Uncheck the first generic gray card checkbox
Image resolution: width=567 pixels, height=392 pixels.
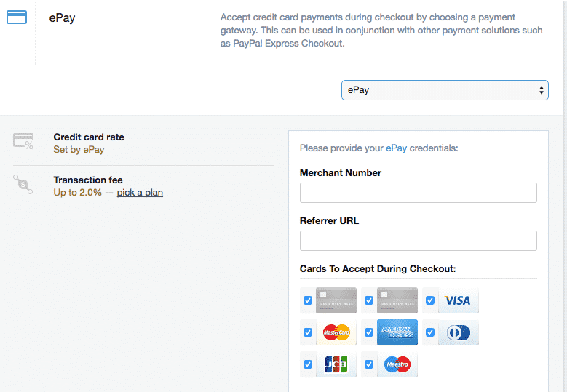point(308,300)
